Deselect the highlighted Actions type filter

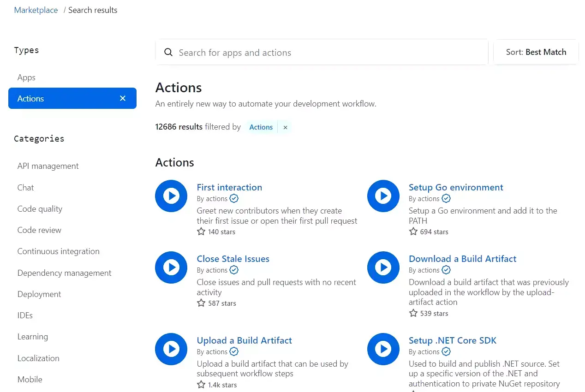point(123,98)
